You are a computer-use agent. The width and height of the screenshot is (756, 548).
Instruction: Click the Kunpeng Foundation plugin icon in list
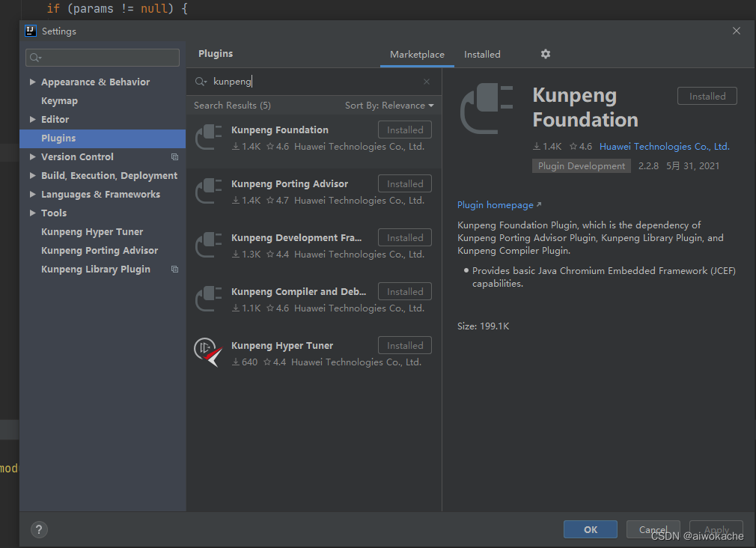(208, 138)
